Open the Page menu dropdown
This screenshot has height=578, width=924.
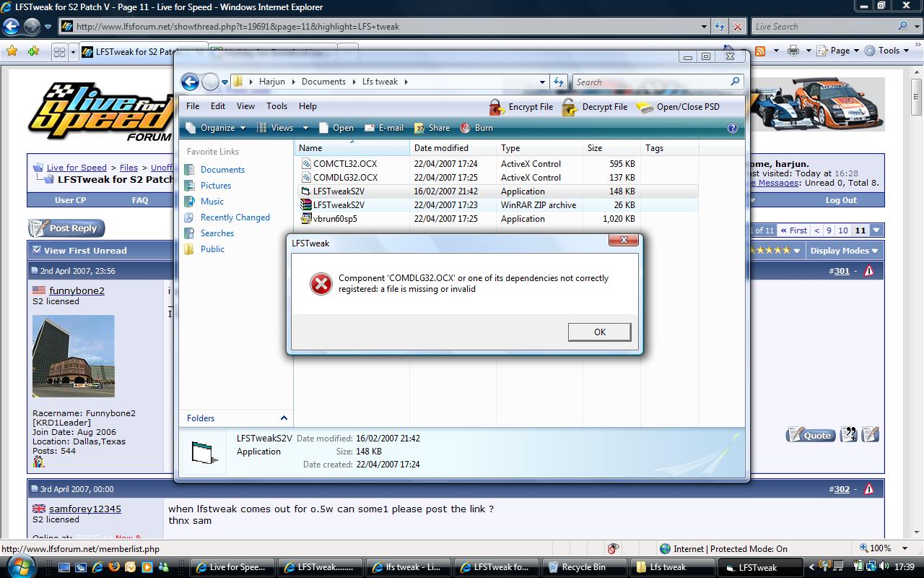(x=837, y=51)
